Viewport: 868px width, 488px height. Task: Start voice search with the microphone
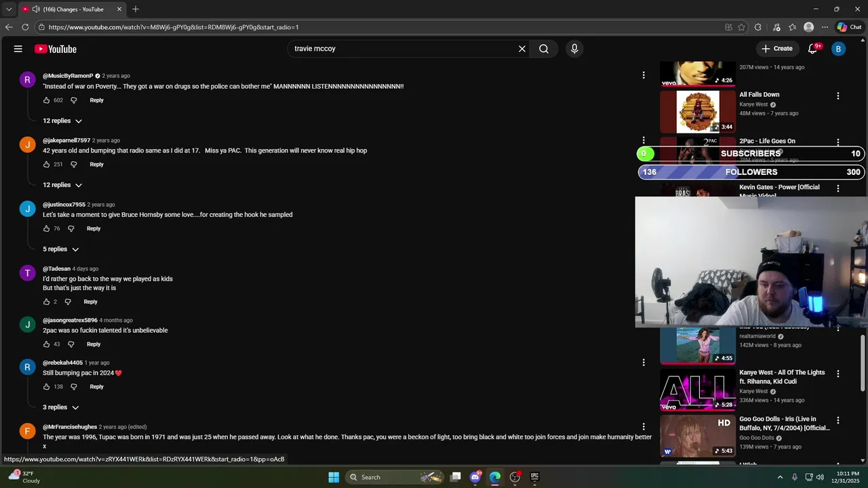(574, 49)
